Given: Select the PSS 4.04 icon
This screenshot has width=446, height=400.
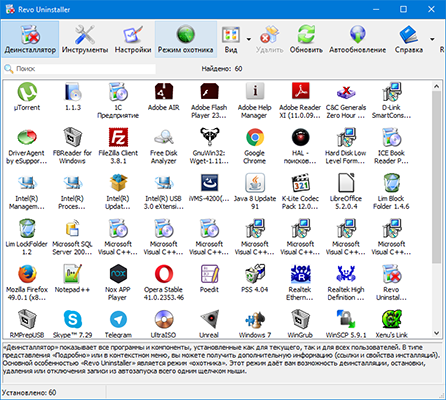Looking at the screenshot, I should tap(255, 274).
